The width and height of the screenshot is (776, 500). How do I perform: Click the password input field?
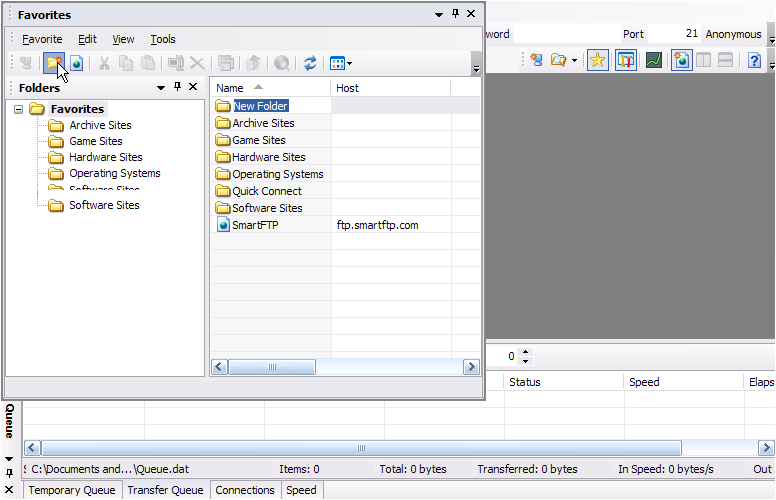(x=567, y=34)
